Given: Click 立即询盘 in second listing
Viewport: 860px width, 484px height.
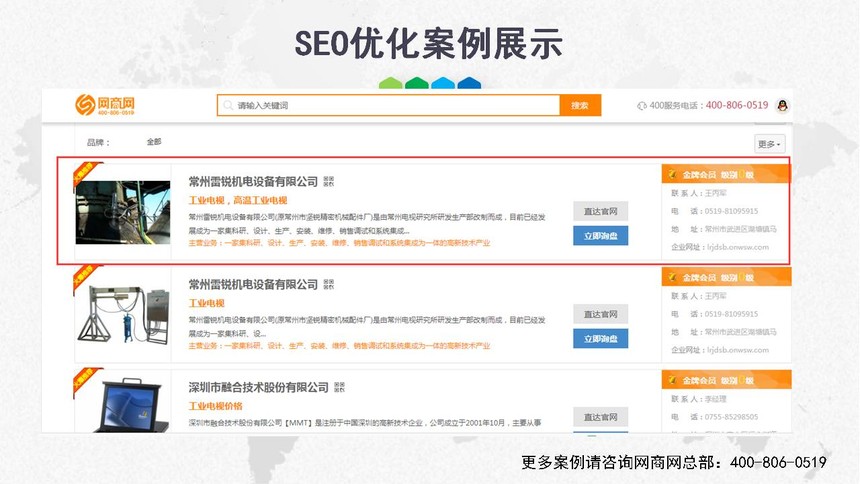Looking at the screenshot, I should (601, 339).
